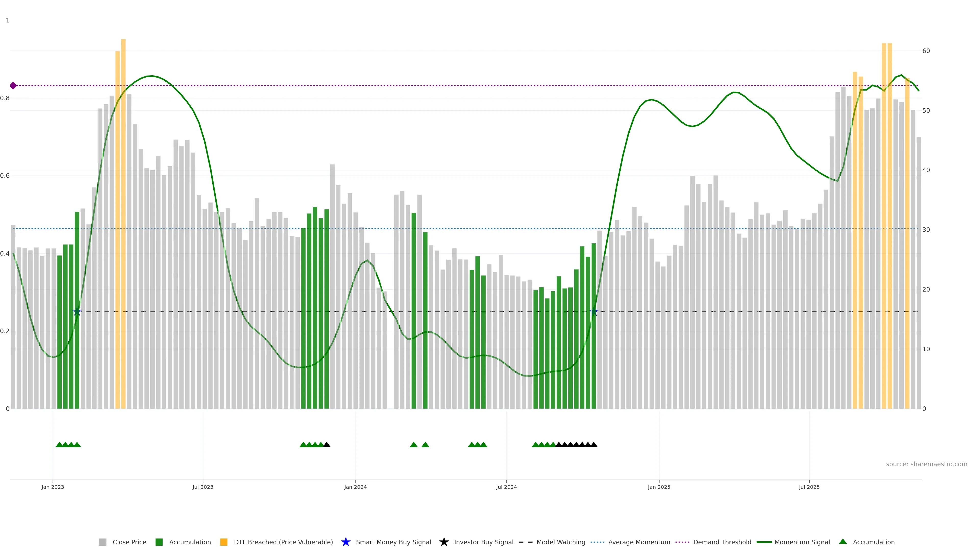Click the purple diamond on the Demand Threshold line
Screen dimensions: 980x551
[13, 85]
